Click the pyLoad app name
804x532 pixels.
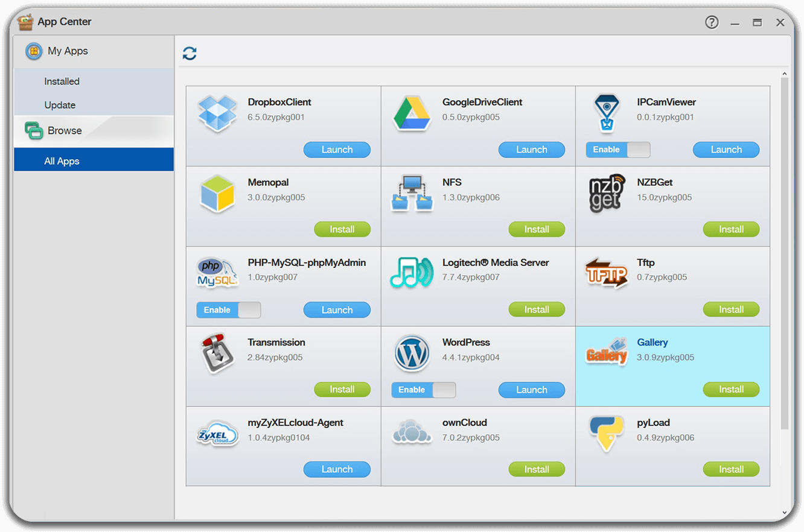click(x=653, y=422)
